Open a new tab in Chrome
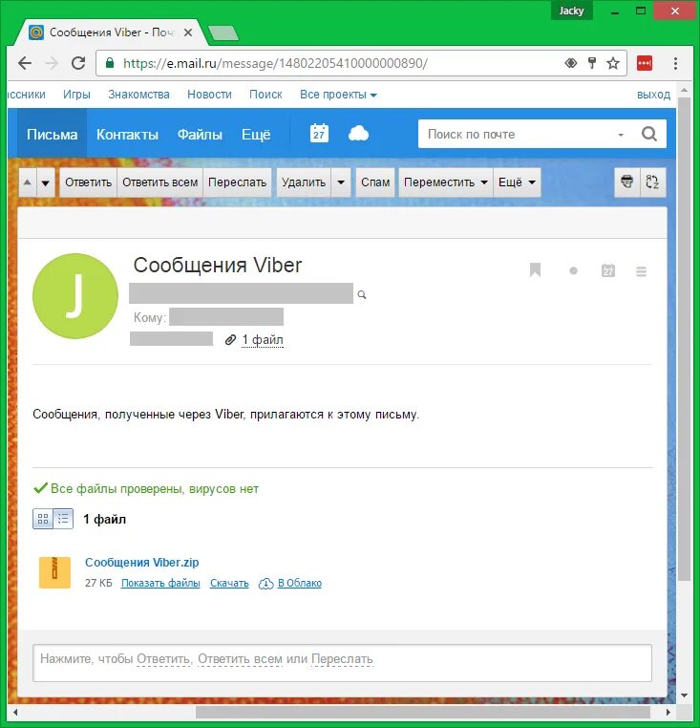This screenshot has height=728, width=700. pyautogui.click(x=223, y=33)
